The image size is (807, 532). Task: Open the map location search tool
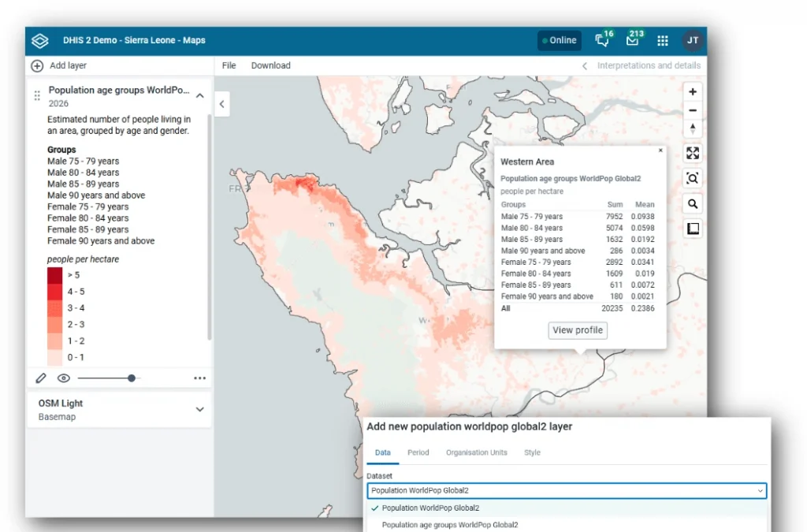[692, 203]
